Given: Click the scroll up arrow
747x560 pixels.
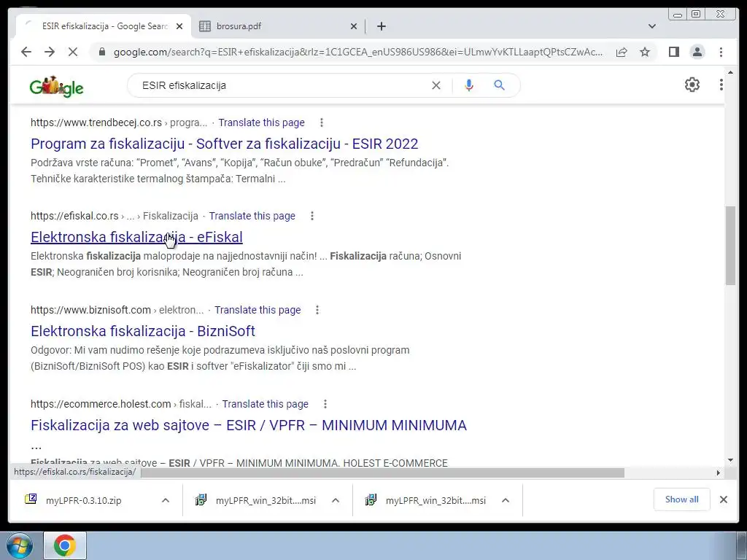Looking at the screenshot, I should point(731,72).
